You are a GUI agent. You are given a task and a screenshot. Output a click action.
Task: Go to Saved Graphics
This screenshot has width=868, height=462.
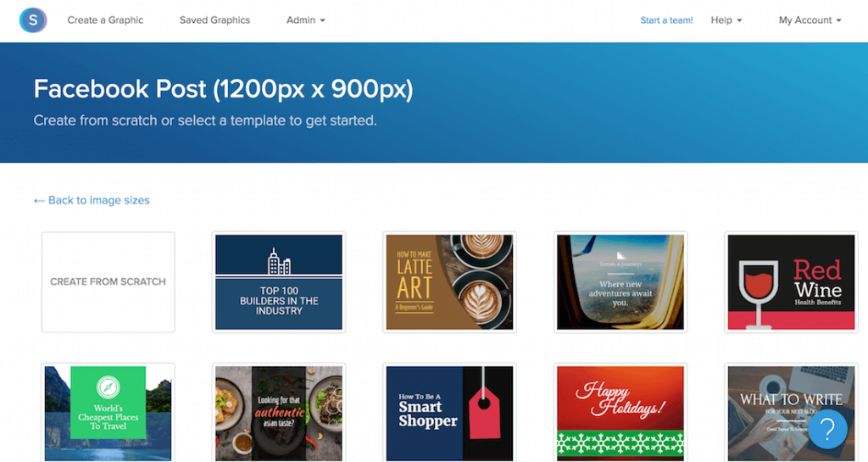tap(214, 20)
